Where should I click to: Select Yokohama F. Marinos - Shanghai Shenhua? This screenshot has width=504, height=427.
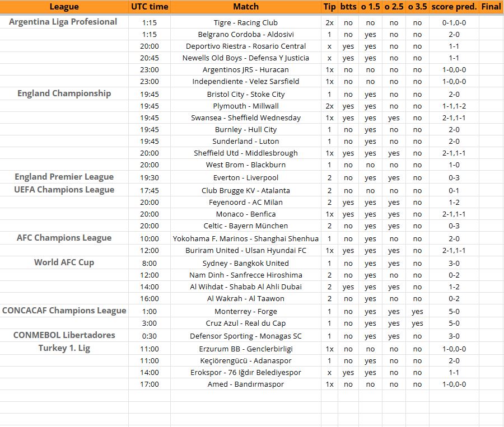(246, 239)
